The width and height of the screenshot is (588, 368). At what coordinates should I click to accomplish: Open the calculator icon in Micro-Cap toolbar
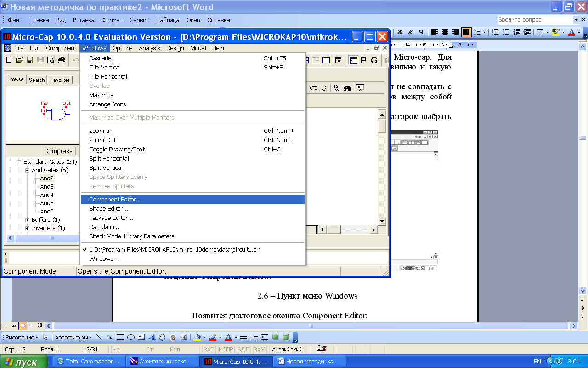(339, 60)
